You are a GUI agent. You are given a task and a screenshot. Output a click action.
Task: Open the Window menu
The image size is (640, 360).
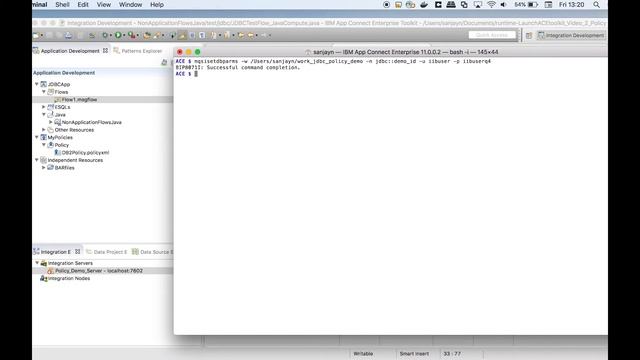tap(130, 5)
